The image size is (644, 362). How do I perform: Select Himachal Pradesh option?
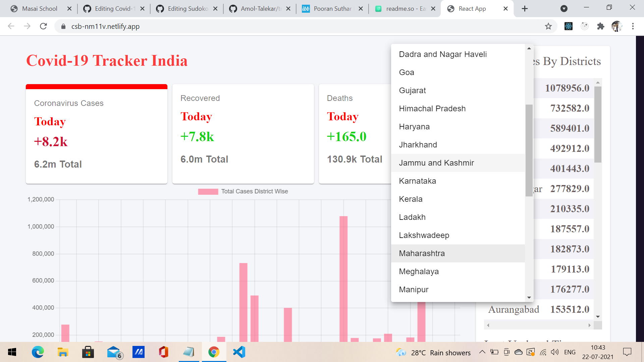(458, 109)
